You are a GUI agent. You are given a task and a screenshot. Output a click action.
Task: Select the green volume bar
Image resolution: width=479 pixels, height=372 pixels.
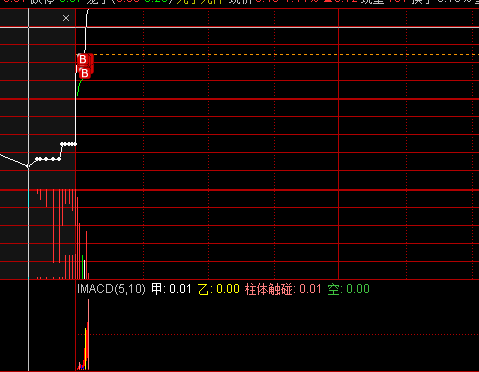82,267
